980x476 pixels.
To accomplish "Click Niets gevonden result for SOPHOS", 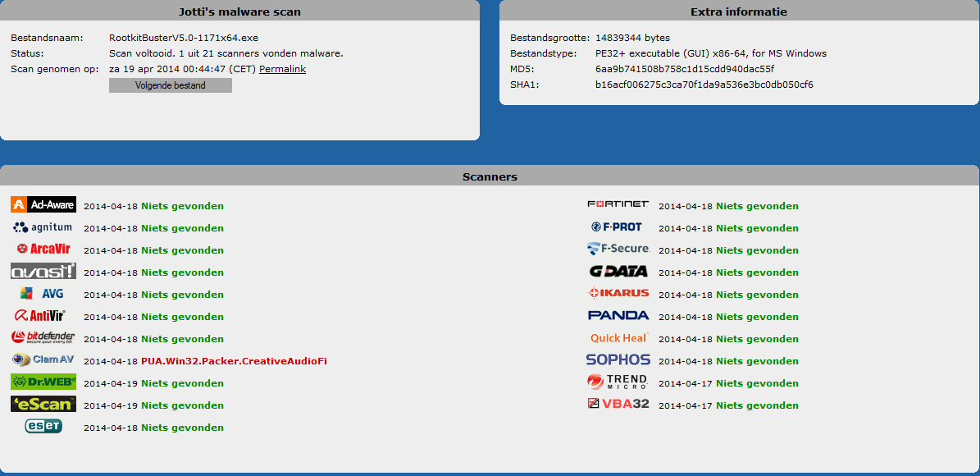I will [x=758, y=361].
